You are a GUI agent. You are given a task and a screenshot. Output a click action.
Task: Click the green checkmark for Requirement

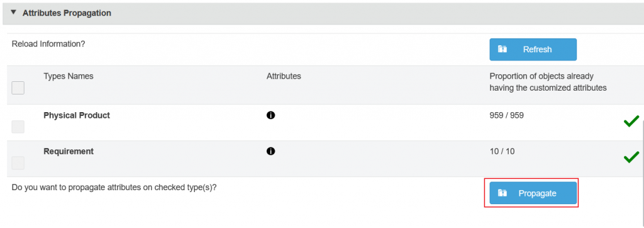[631, 157]
